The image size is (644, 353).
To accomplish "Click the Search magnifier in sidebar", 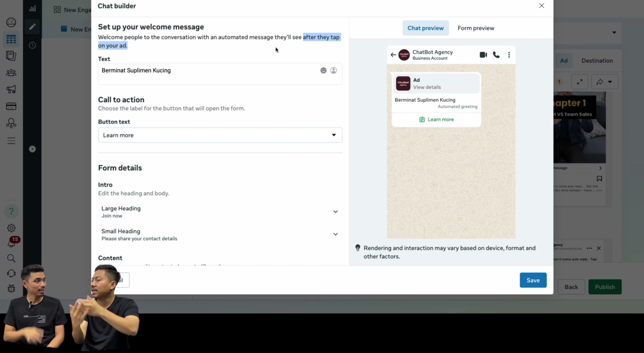I will (11, 258).
